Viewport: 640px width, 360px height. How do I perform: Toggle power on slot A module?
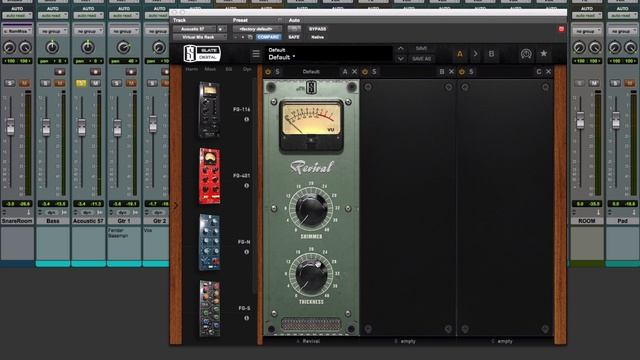click(268, 71)
